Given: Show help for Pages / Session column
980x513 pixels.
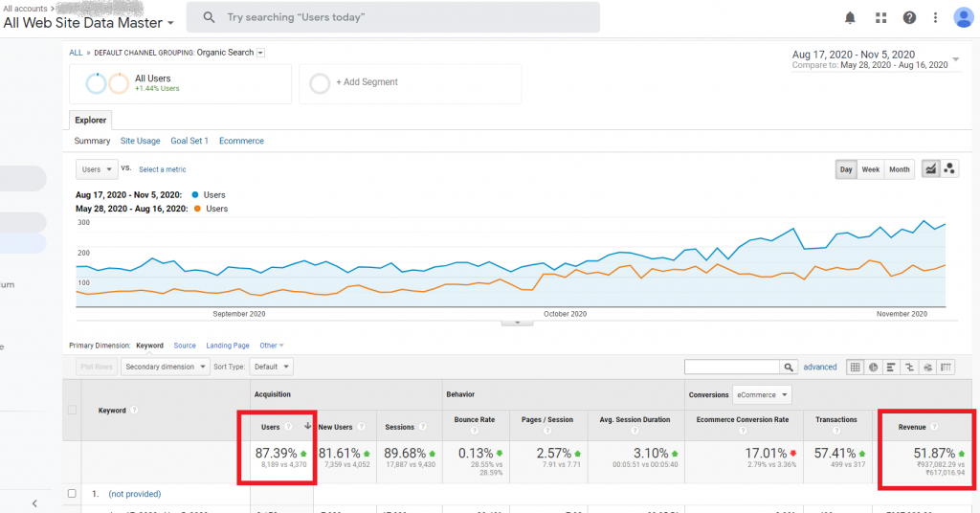Looking at the screenshot, I should pos(547,431).
